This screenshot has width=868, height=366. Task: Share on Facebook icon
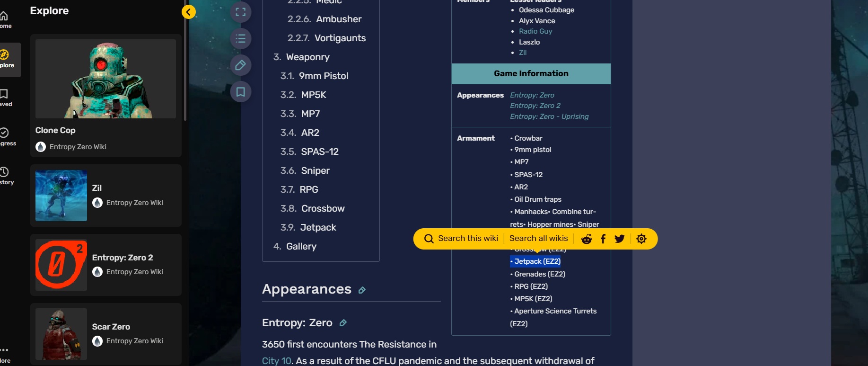pyautogui.click(x=603, y=239)
